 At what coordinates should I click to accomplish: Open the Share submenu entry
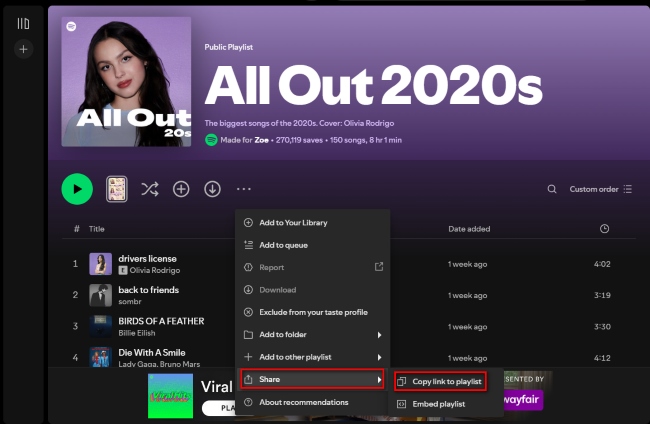[x=312, y=379]
